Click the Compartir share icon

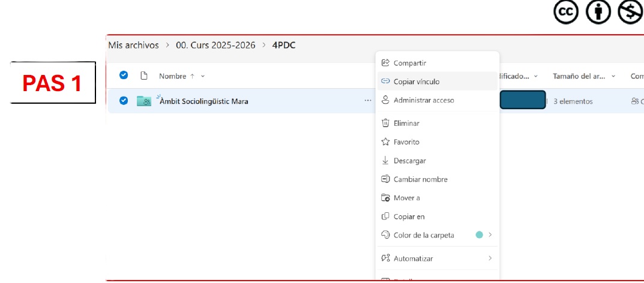coord(386,63)
